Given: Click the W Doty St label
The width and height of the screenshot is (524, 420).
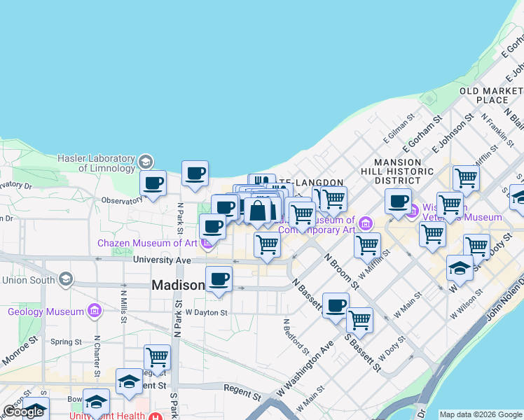Looking at the screenshot, I should coord(392,349).
